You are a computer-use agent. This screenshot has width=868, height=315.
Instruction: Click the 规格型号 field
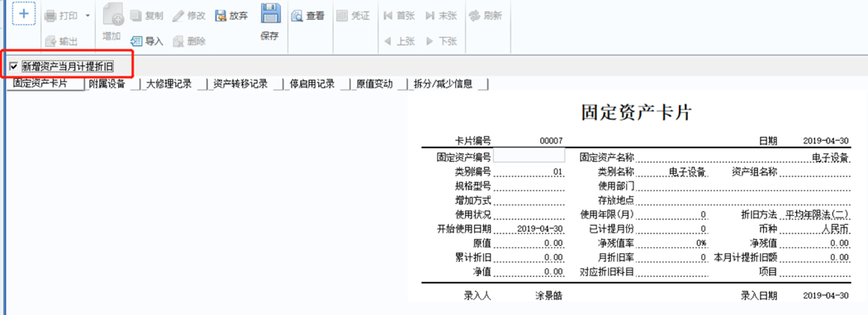[x=529, y=186]
